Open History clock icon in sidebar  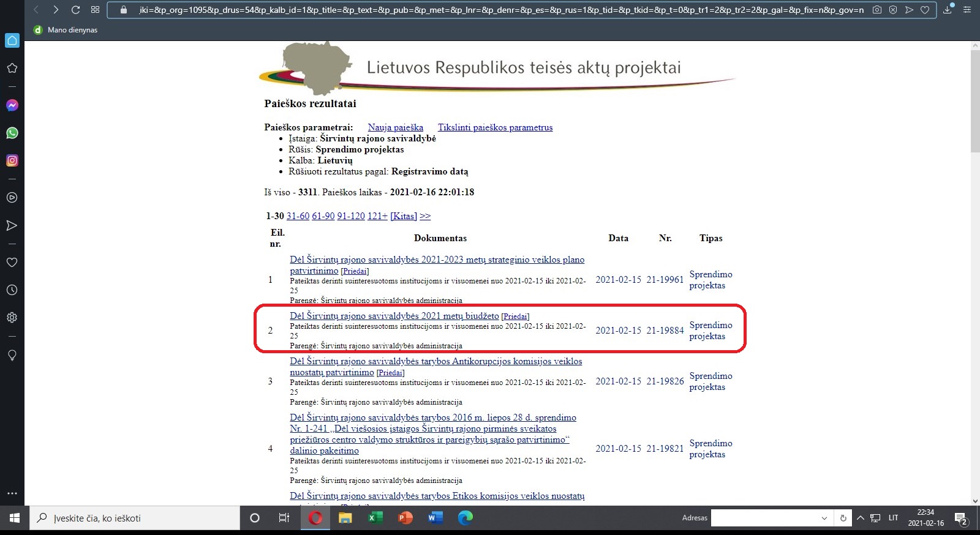(12, 290)
